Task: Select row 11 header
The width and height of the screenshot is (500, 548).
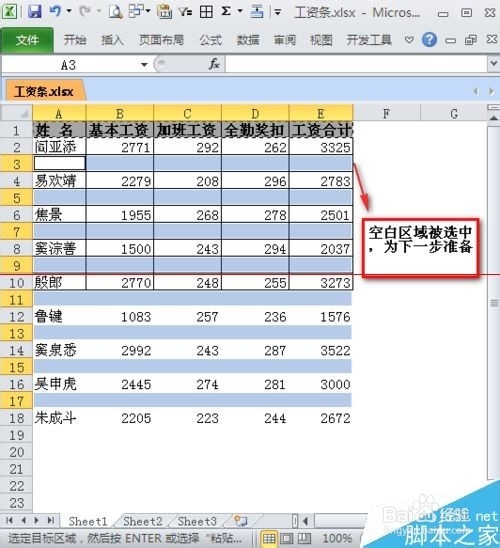Action: tap(16, 300)
